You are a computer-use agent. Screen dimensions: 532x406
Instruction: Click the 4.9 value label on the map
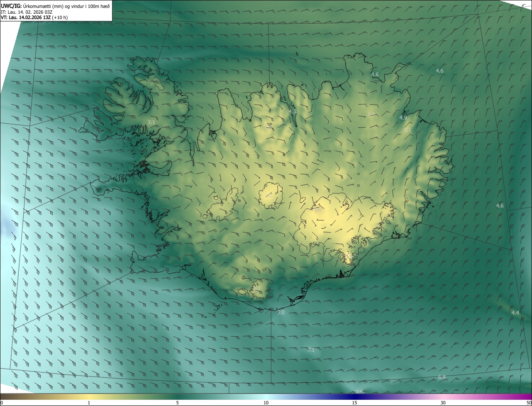403,118
